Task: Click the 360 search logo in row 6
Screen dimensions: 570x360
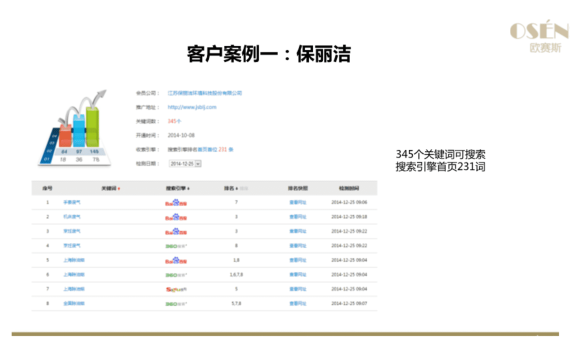Action: point(176,275)
